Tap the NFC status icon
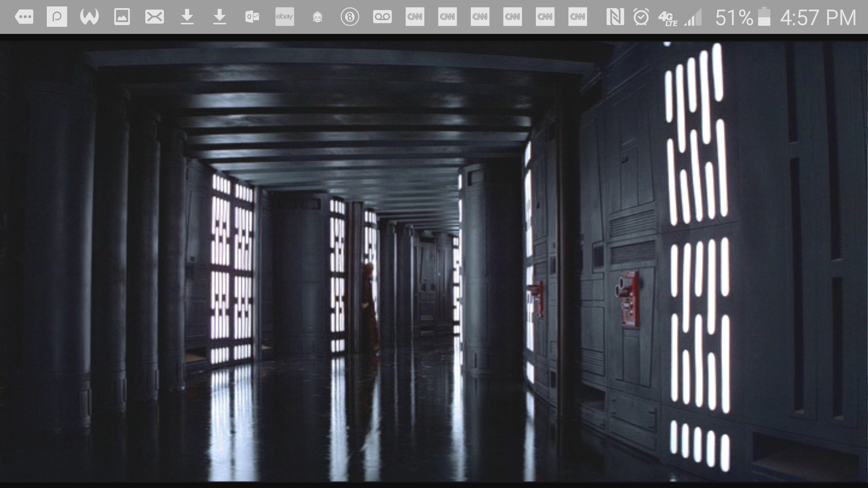The image size is (868, 488). (615, 17)
